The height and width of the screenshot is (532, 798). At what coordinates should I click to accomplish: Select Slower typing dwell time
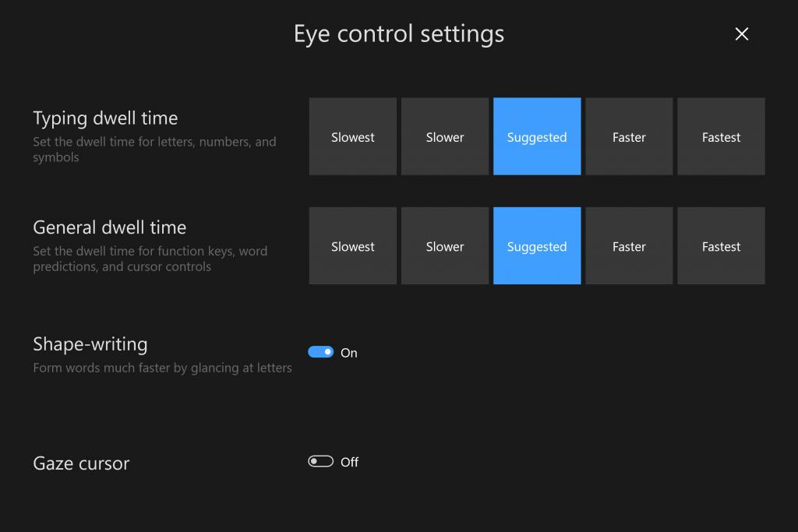444,136
